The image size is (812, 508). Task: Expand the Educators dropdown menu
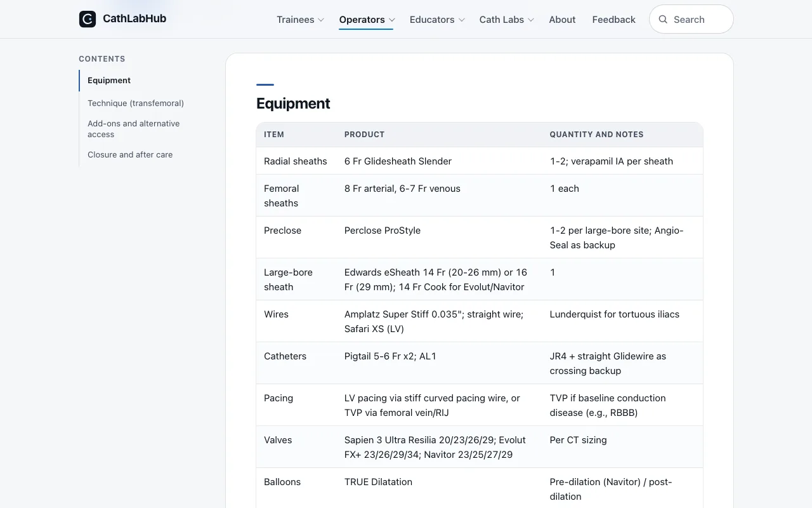(x=437, y=20)
